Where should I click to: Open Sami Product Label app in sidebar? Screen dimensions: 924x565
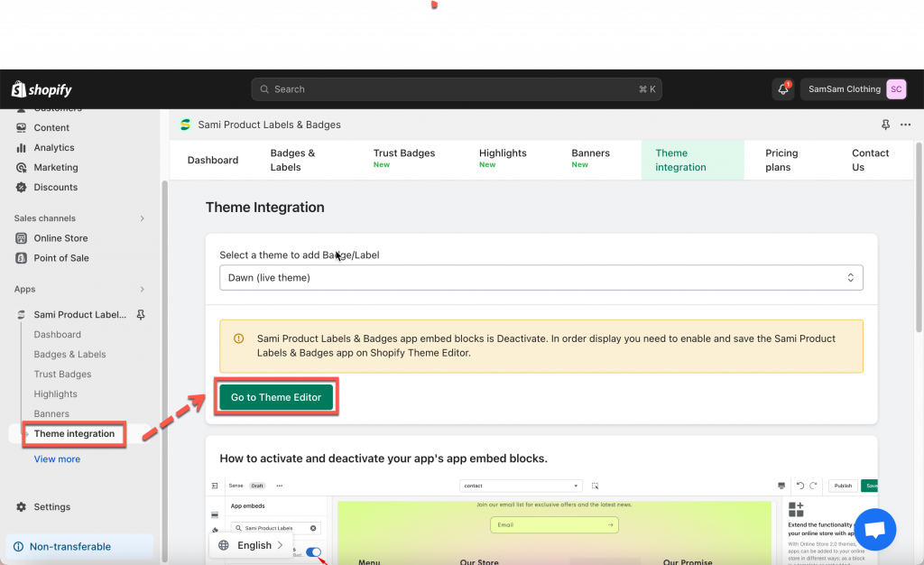tap(79, 315)
